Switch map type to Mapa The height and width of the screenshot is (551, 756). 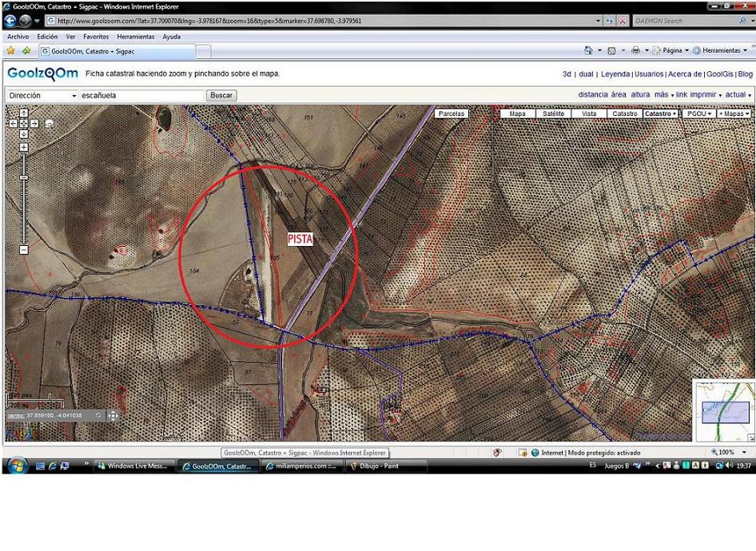[x=518, y=113]
